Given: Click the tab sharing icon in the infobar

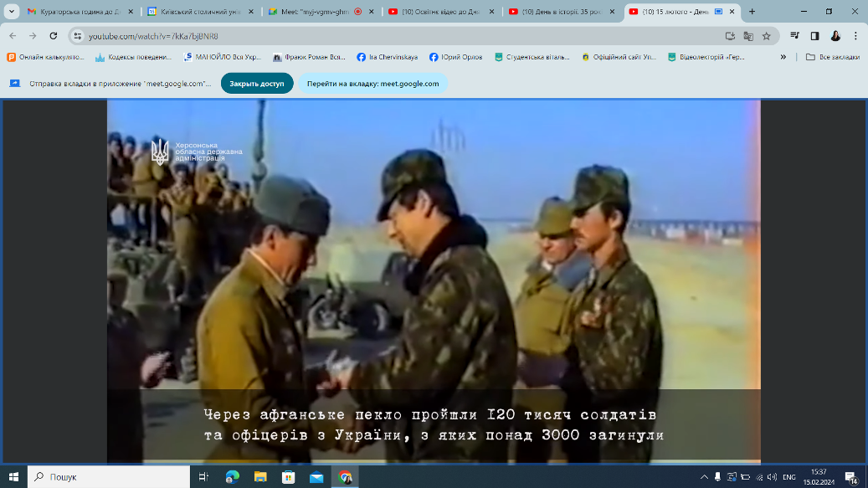Looking at the screenshot, I should [x=15, y=84].
